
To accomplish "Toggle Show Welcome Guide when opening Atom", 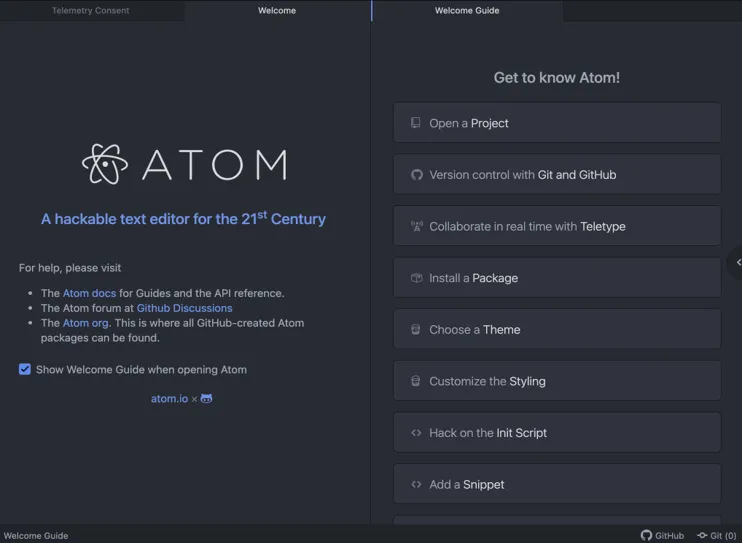I will coord(25,369).
